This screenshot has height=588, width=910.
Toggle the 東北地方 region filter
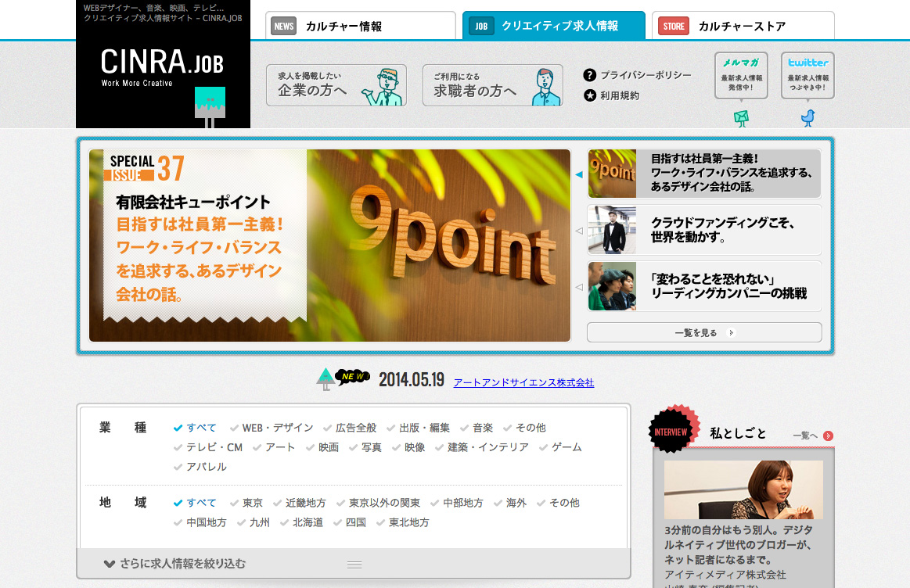(403, 522)
